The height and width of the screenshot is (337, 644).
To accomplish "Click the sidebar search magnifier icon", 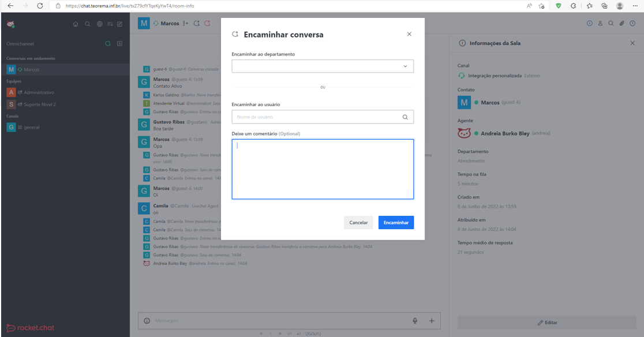I will 88,24.
